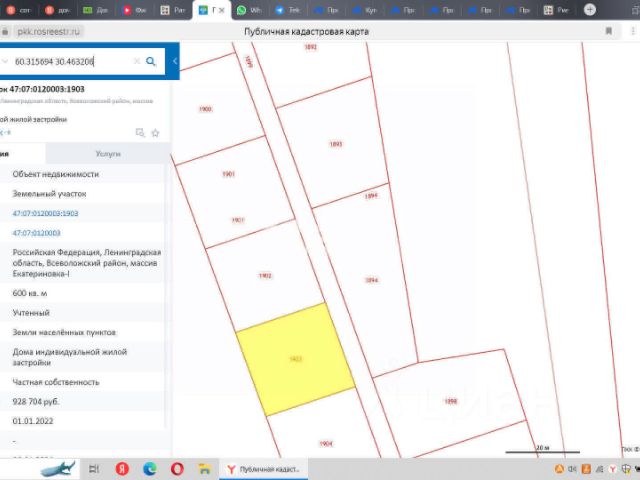Open a new browser tab plus button
This screenshot has height=480, width=640.
(589, 9)
